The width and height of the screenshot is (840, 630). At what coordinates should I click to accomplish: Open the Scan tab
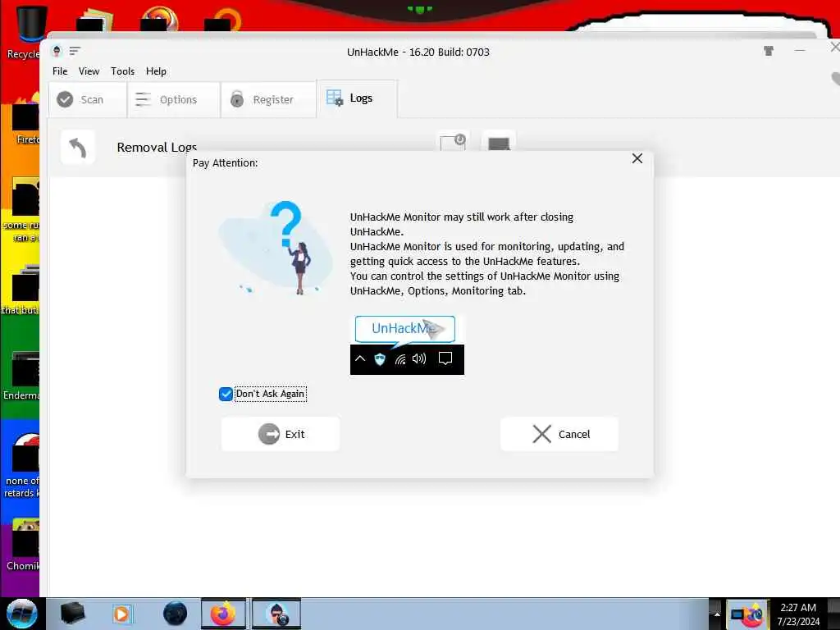[87, 99]
